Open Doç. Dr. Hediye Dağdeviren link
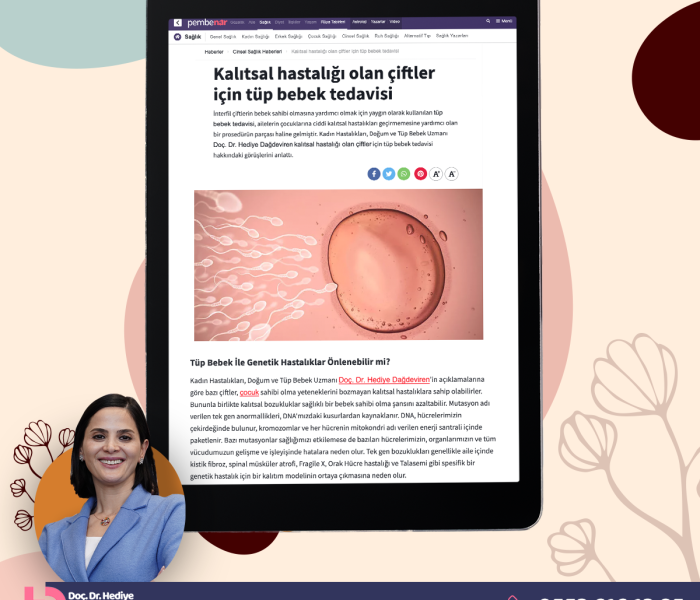Image resolution: width=700 pixels, height=600 pixels. [x=384, y=380]
